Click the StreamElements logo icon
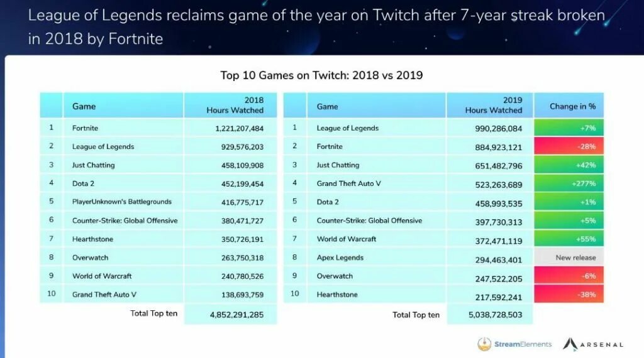 click(x=484, y=344)
